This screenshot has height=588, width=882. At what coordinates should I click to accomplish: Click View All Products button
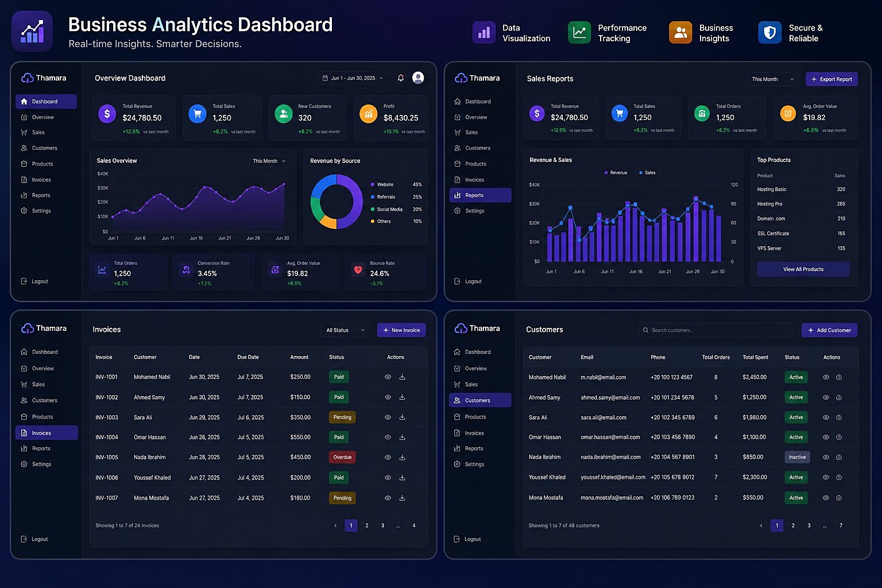pyautogui.click(x=803, y=269)
